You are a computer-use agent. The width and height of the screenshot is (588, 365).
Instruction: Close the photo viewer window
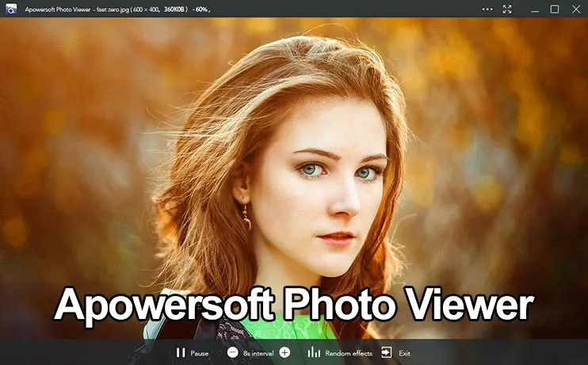[x=576, y=9]
